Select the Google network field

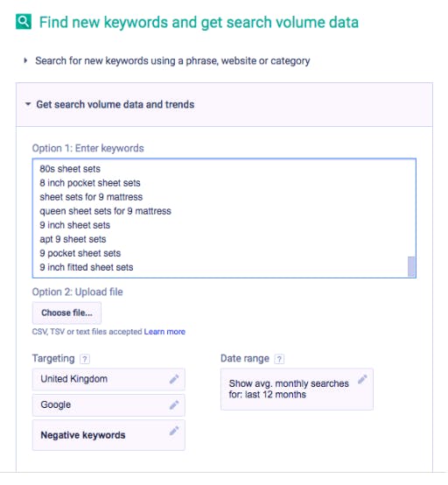pos(108,405)
